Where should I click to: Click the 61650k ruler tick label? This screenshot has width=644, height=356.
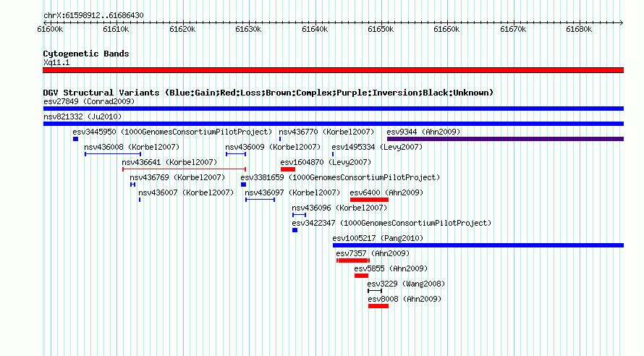[381, 29]
